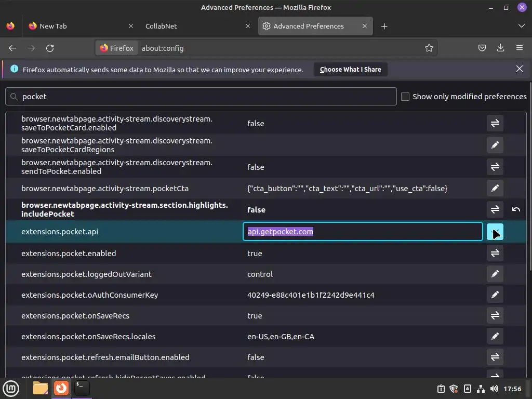Image resolution: width=532 pixels, height=399 pixels.
Task: Click the api.getpocket.com value field
Action: click(363, 231)
